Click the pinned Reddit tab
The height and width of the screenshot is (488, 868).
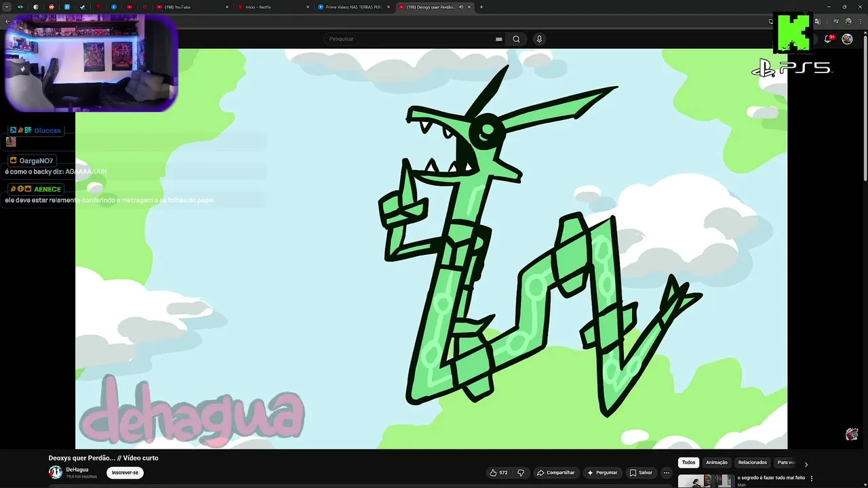(x=51, y=7)
